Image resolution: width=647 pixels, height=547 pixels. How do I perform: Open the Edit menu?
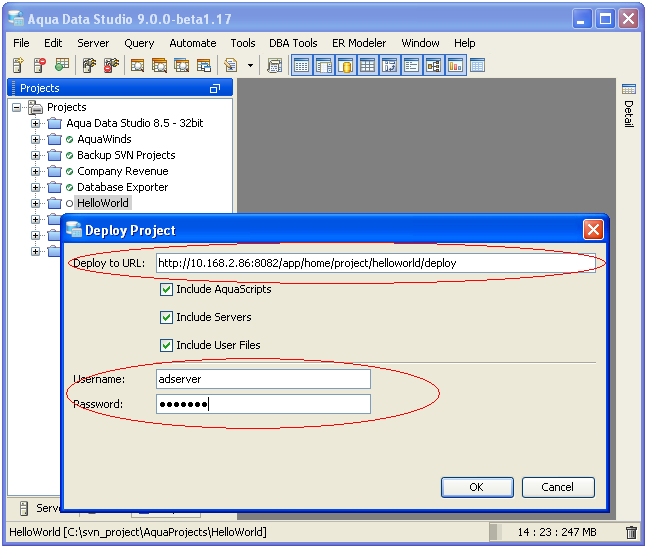pyautogui.click(x=53, y=43)
